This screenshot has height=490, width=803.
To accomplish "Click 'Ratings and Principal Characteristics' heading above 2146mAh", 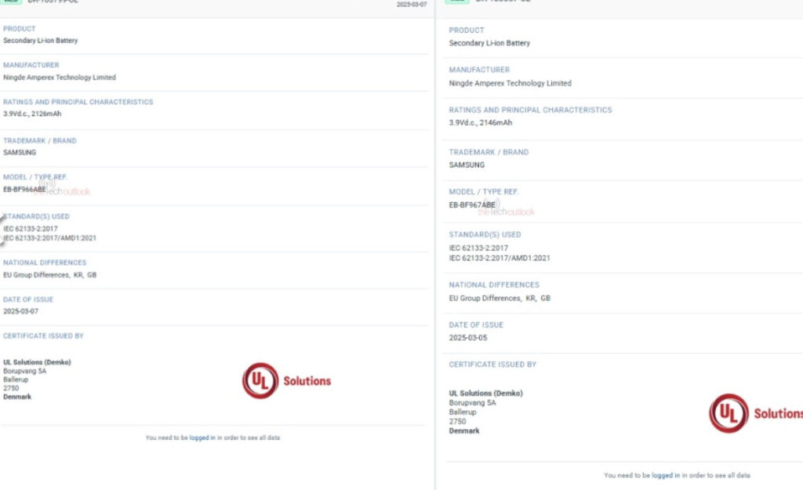I will tap(531, 110).
